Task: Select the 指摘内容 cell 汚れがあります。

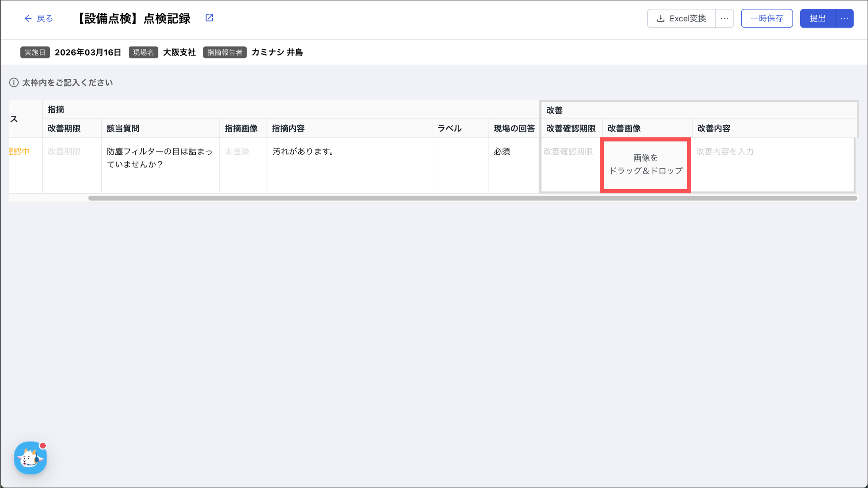Action: [x=303, y=152]
